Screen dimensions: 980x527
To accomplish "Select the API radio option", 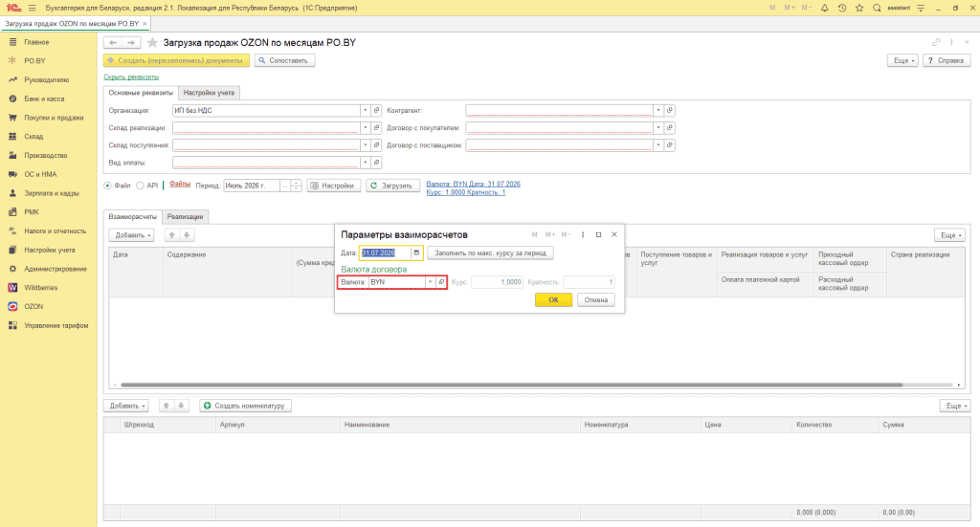I will (x=140, y=186).
